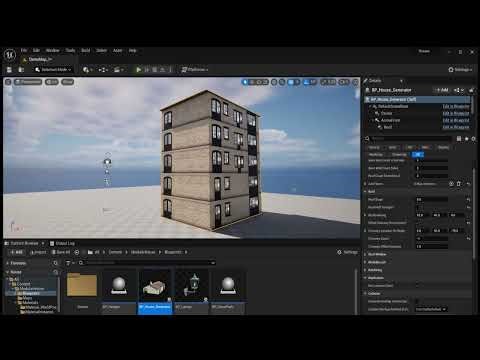Click Edit in Blueprint link in first component row

pos(456,106)
